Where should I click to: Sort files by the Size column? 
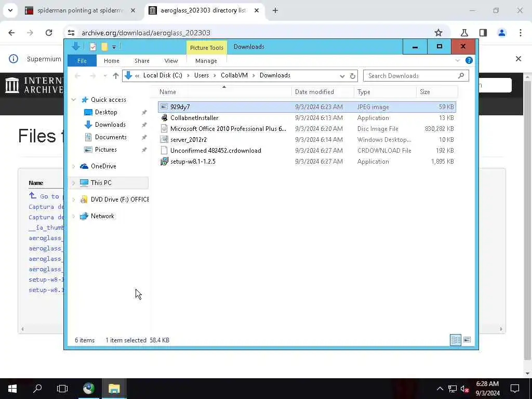tap(437, 91)
